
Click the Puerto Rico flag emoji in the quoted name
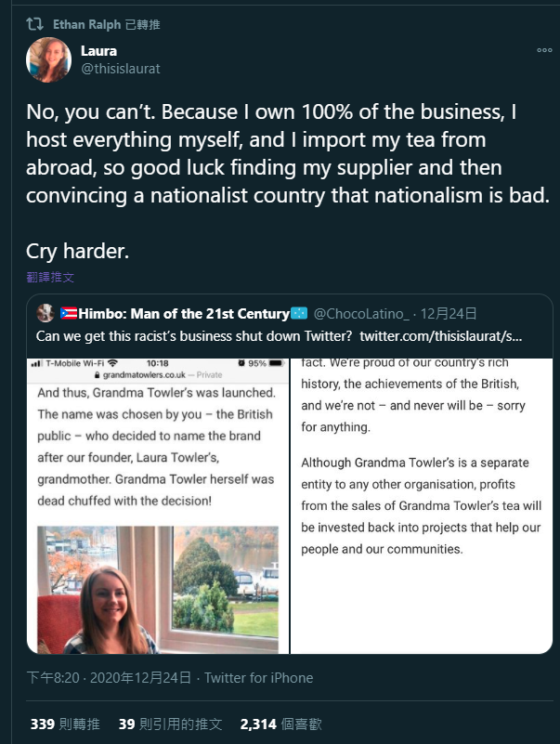69,313
